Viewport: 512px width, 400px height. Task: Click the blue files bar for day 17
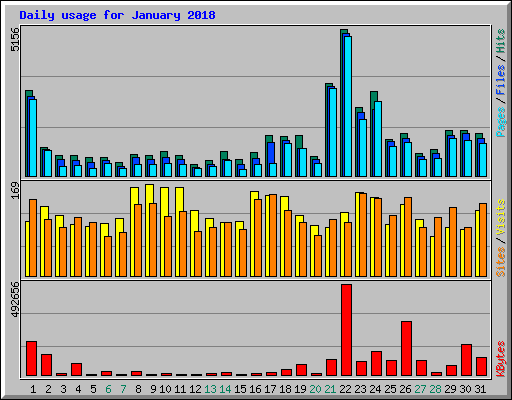pos(271,153)
